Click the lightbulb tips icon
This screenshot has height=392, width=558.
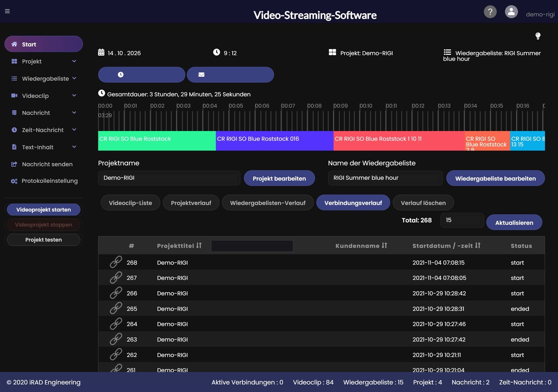click(x=538, y=36)
